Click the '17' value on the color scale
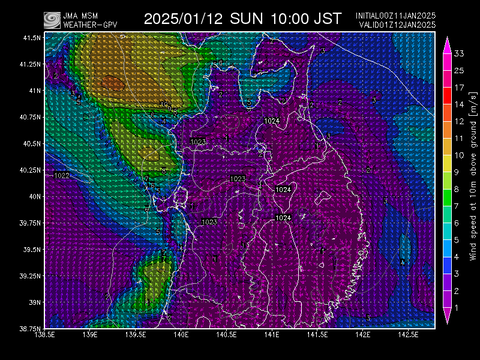This screenshot has width=480, height=360. coord(459,88)
